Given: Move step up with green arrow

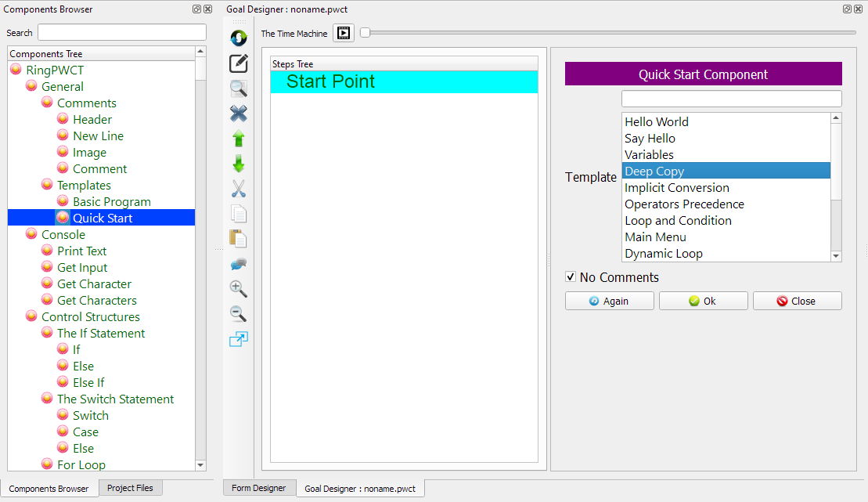Looking at the screenshot, I should [x=239, y=139].
